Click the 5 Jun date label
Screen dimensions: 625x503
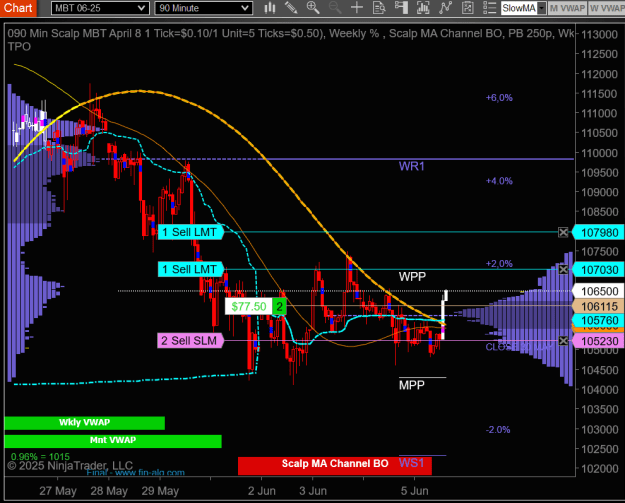415,491
